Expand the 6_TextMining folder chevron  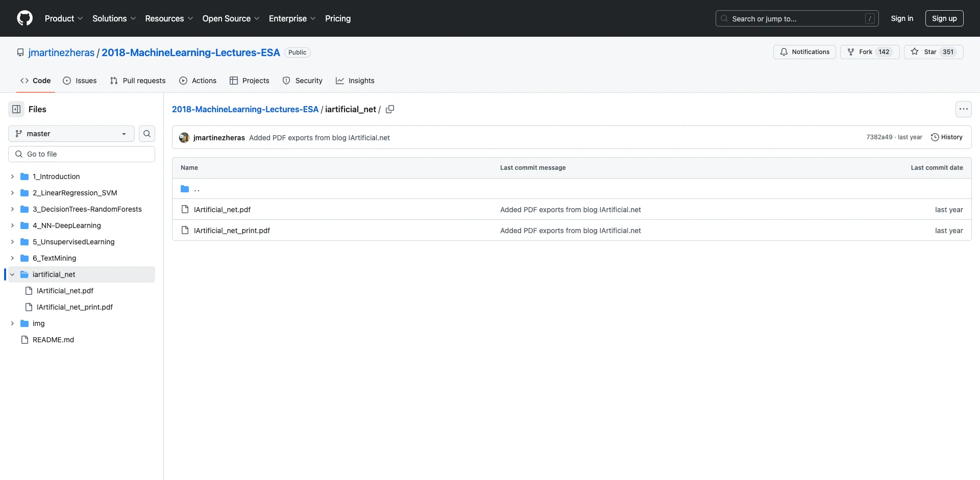click(12, 258)
